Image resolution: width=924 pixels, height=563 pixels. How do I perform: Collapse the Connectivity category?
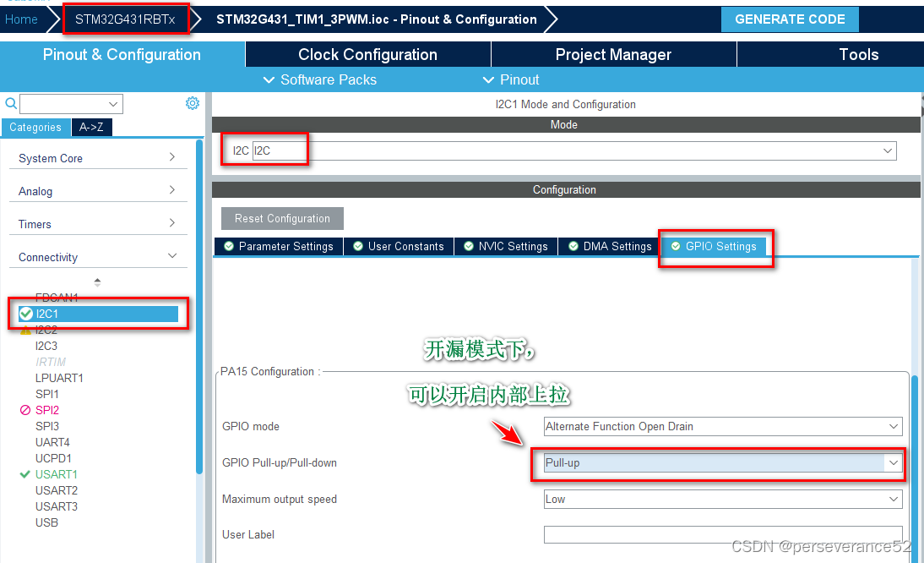pyautogui.click(x=98, y=257)
